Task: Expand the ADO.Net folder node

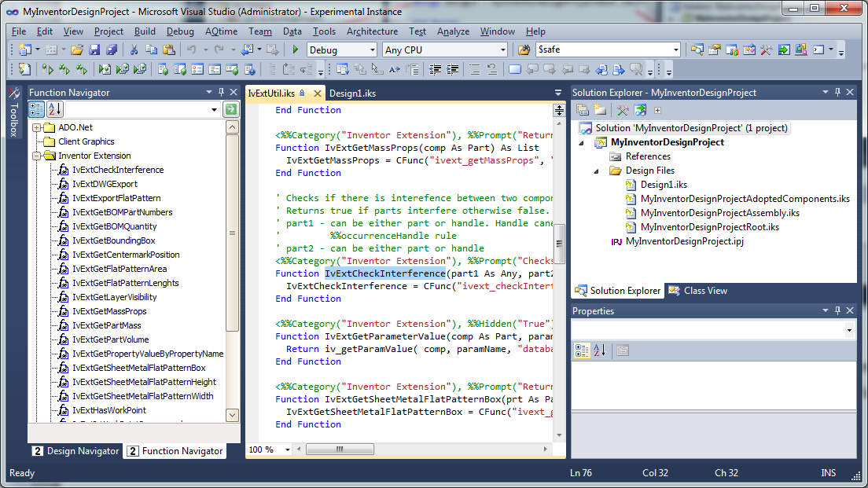Action: pos(37,127)
